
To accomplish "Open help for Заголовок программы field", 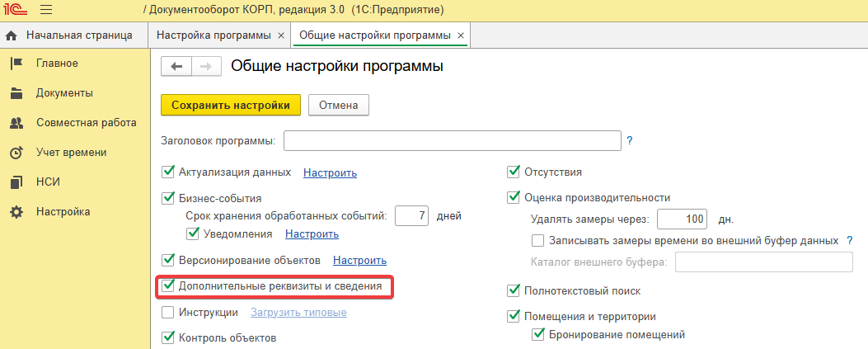I will tap(630, 141).
